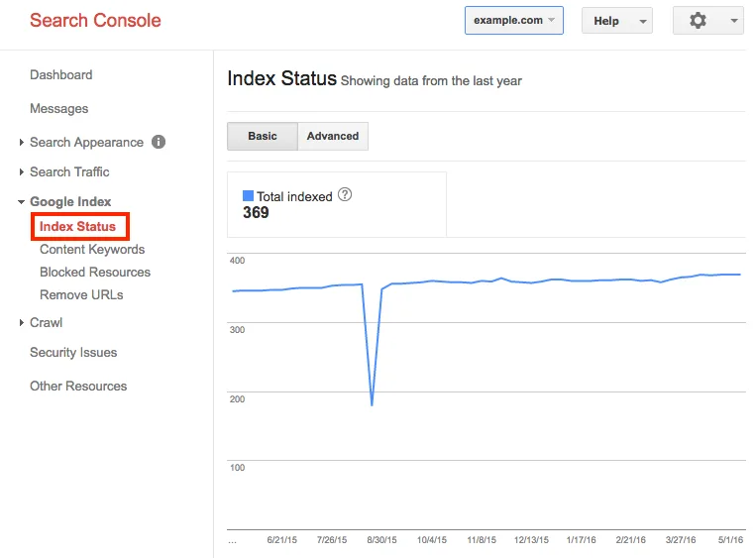This screenshot has height=558, width=756.
Task: Open Security Issues page
Action: [73, 353]
